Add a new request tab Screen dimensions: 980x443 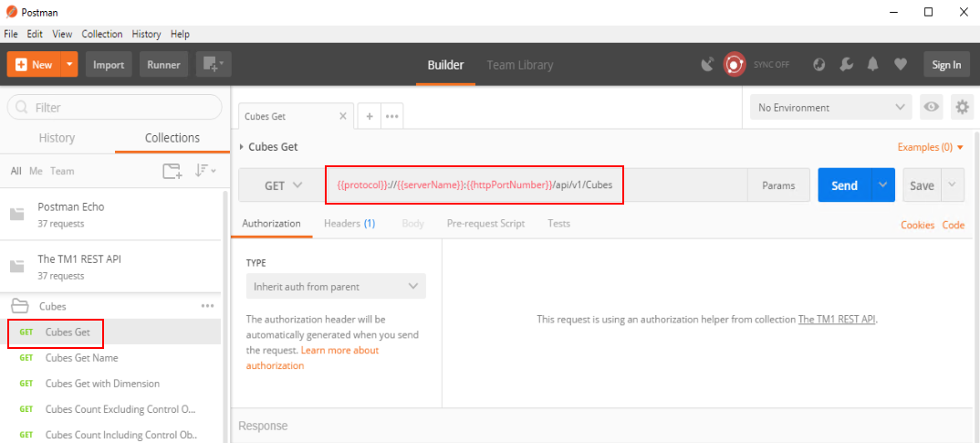click(370, 116)
